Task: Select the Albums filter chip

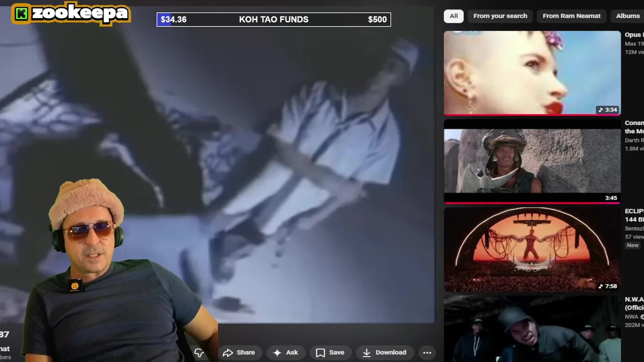Action: [627, 16]
